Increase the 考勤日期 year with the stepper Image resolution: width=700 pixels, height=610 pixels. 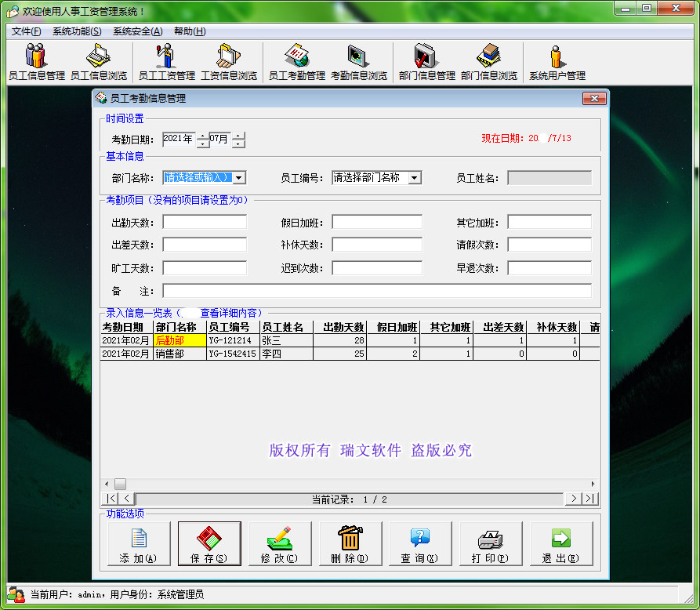[202, 134]
